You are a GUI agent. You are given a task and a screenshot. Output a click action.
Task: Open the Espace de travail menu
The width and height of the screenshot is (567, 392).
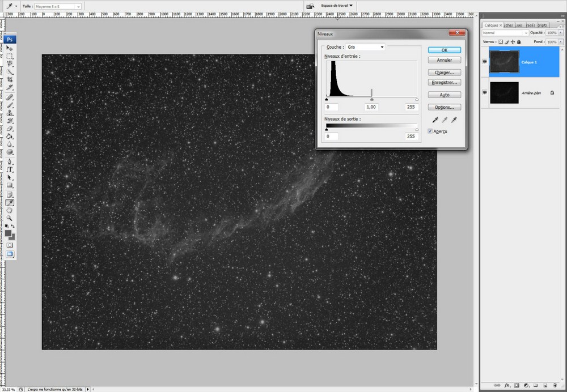coord(337,6)
